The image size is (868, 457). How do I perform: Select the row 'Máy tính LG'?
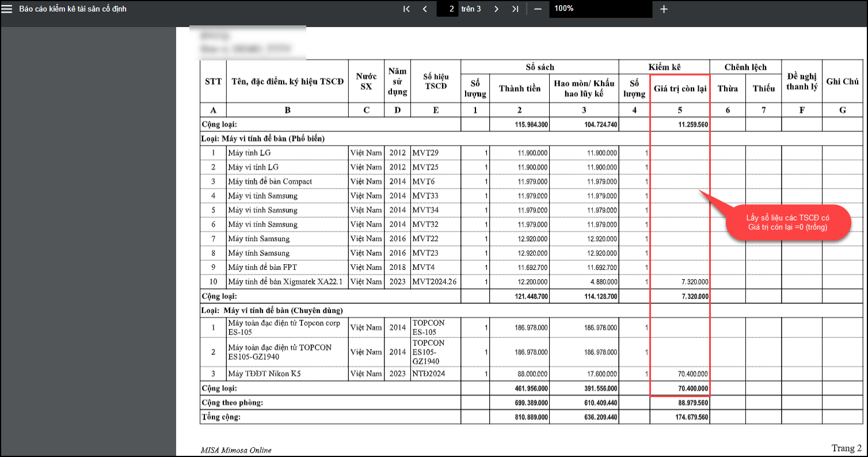tap(532, 153)
